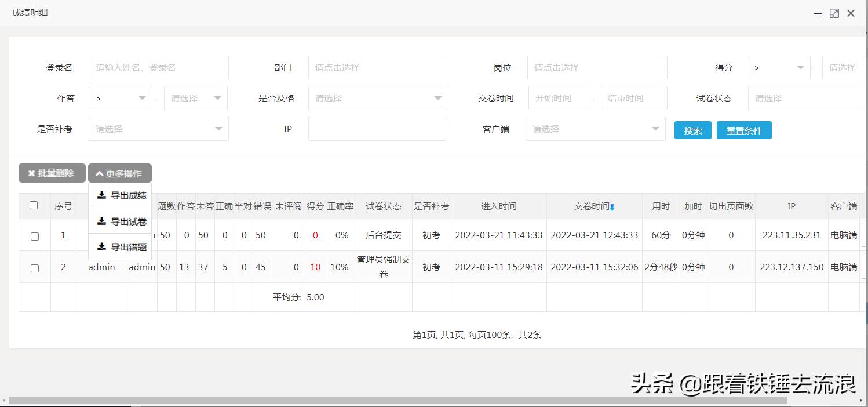Image resolution: width=868 pixels, height=407 pixels.
Task: Check the checkbox for the admin row 2
Action: coord(34,267)
